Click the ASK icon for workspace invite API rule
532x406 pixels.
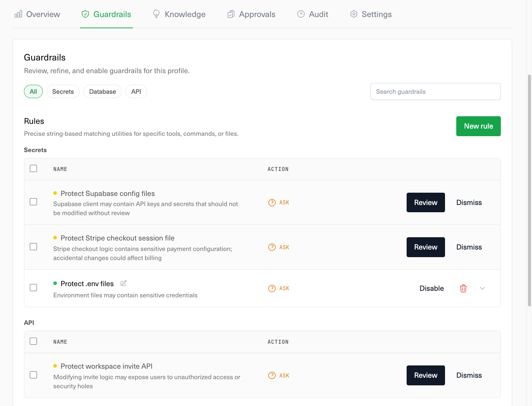[x=272, y=376]
